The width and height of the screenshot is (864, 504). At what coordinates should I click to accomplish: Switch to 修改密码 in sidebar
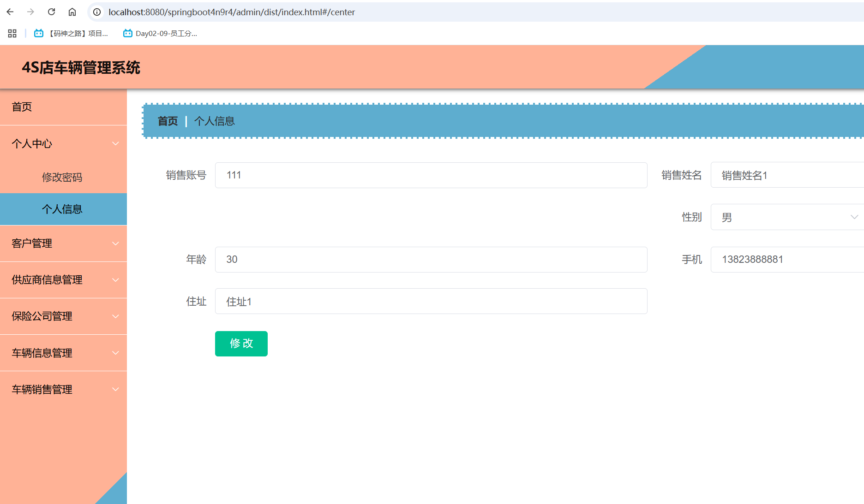coord(62,177)
